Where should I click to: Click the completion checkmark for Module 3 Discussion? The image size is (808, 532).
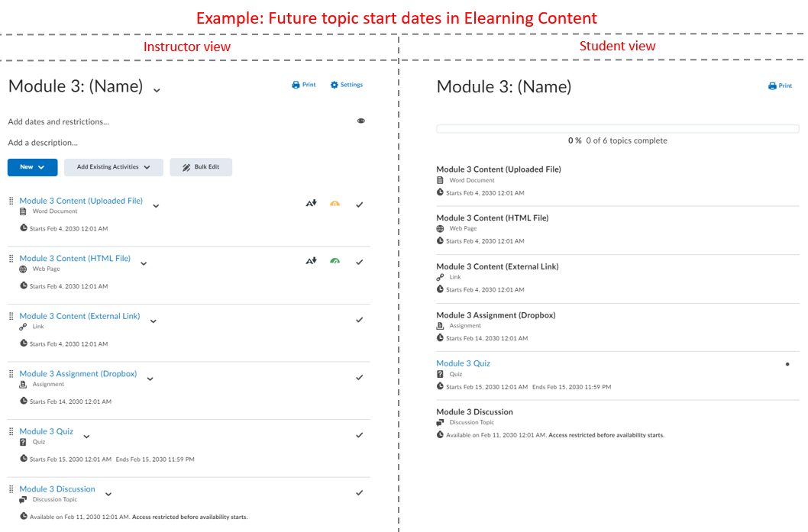(x=359, y=492)
